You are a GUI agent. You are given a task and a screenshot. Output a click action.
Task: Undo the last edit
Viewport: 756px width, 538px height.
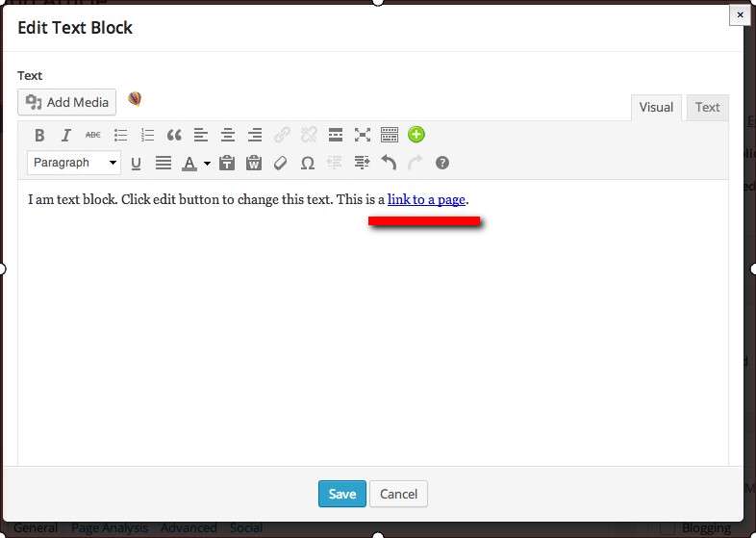(389, 164)
